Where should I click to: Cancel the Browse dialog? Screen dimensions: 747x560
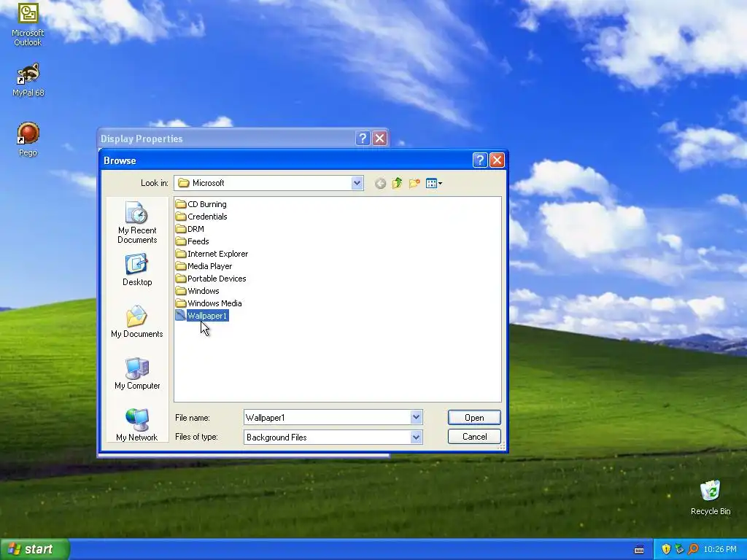(474, 437)
